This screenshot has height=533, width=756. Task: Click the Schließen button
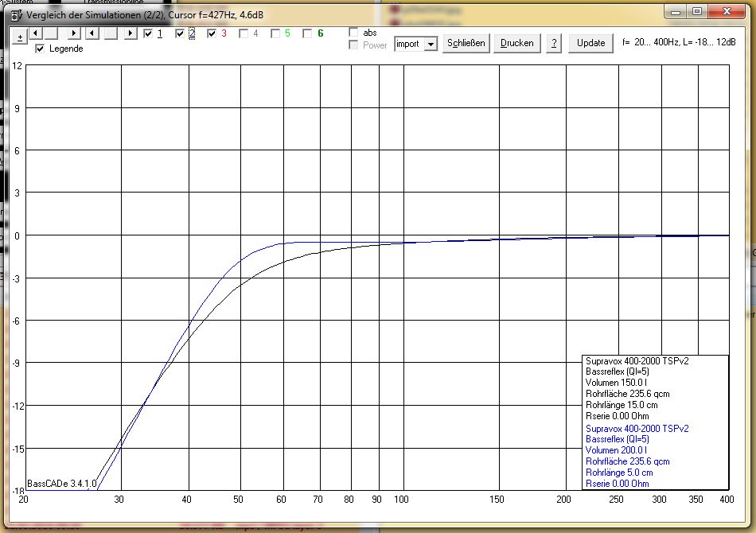[466, 43]
